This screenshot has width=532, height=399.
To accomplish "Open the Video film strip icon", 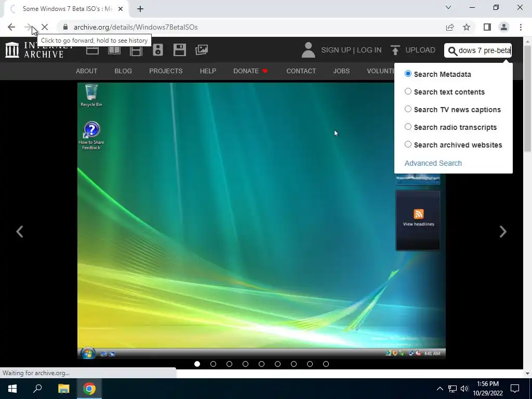I will coord(136,50).
